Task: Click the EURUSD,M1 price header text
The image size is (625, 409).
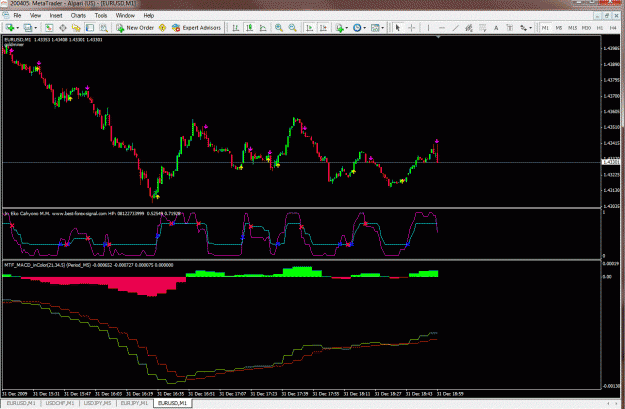Action: [x=53, y=40]
